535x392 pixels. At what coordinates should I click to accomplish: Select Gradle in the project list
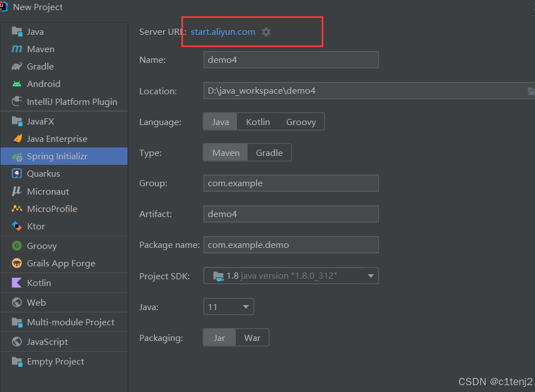pyautogui.click(x=64, y=67)
